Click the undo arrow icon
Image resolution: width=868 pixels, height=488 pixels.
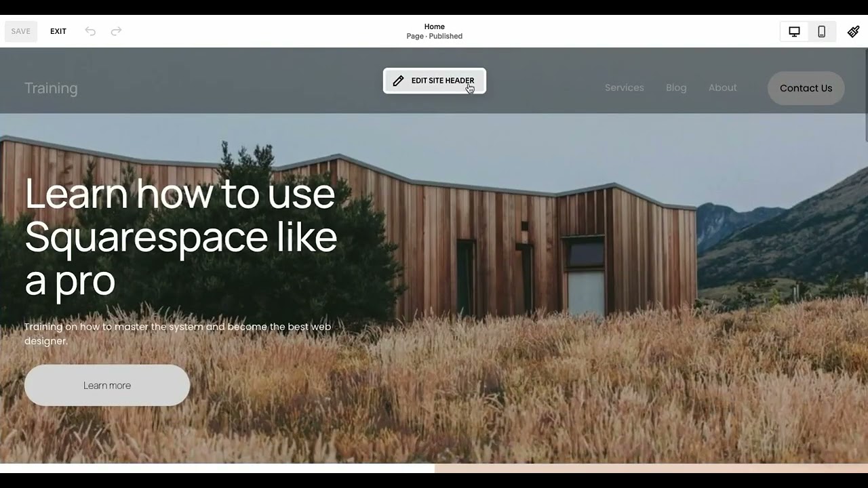[90, 31]
